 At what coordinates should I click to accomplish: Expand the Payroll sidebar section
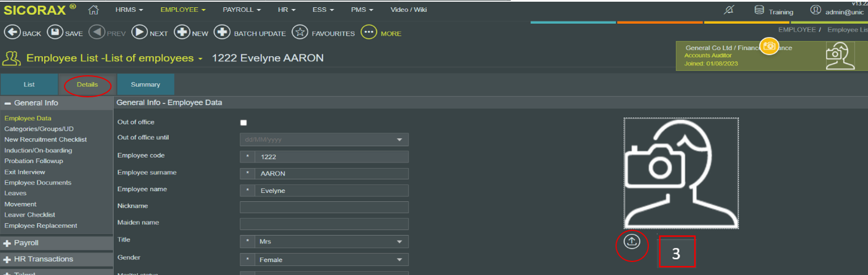(7, 243)
